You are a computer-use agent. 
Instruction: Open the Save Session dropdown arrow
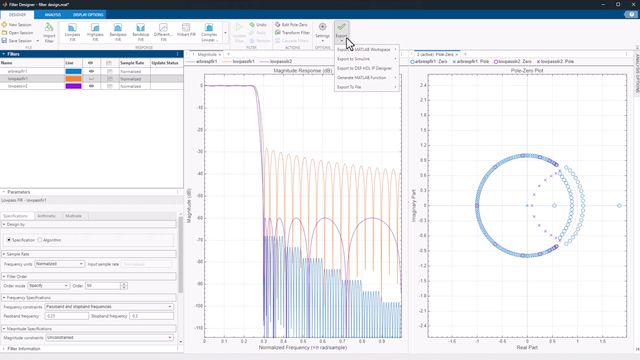coord(38,41)
